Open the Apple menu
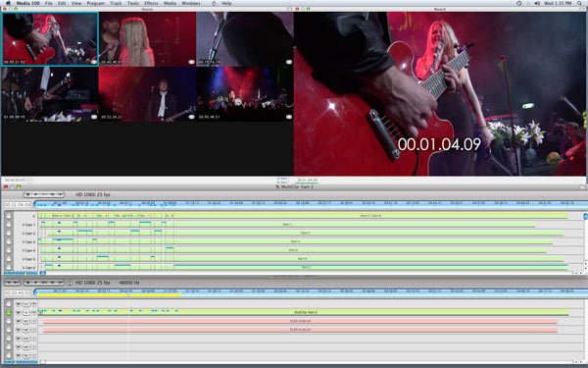The height and width of the screenshot is (368, 588). click(x=8, y=3)
